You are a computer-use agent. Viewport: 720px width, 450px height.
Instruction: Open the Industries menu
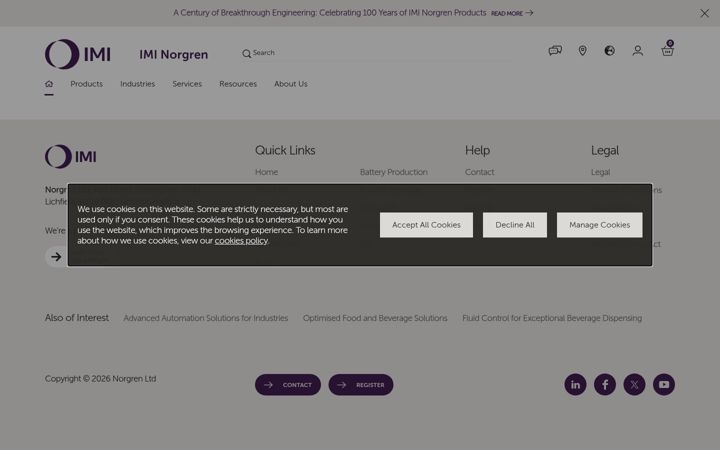[137, 84]
